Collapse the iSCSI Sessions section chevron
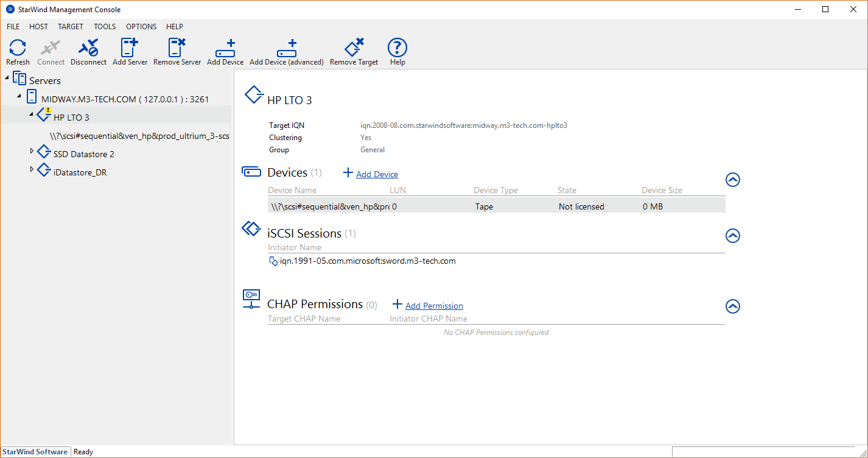Viewport: 868px width, 458px height. 733,236
